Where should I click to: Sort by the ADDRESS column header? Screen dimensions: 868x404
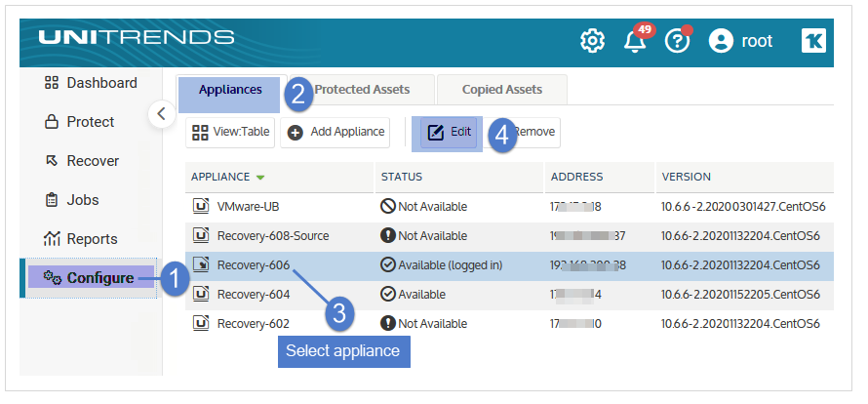pyautogui.click(x=576, y=178)
